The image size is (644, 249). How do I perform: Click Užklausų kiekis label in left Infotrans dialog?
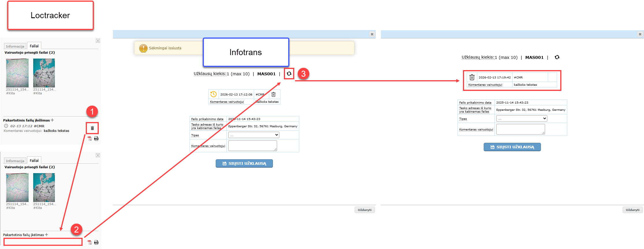tap(210, 74)
